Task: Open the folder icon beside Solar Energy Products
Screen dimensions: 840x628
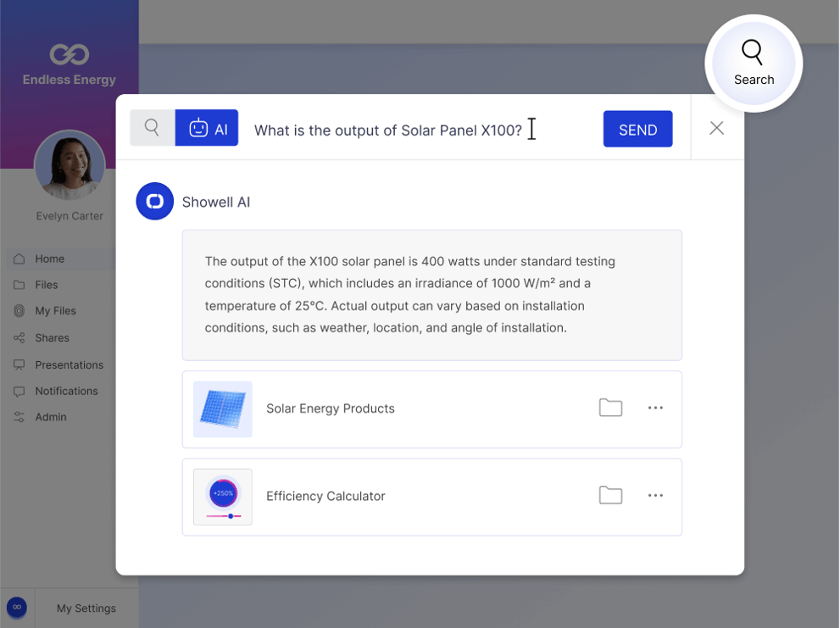Action: tap(610, 408)
